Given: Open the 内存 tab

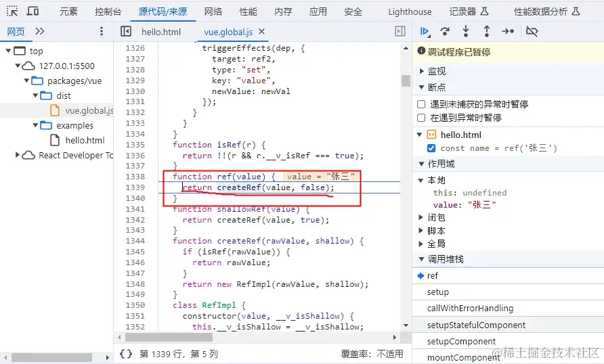Looking at the screenshot, I should coord(283,12).
